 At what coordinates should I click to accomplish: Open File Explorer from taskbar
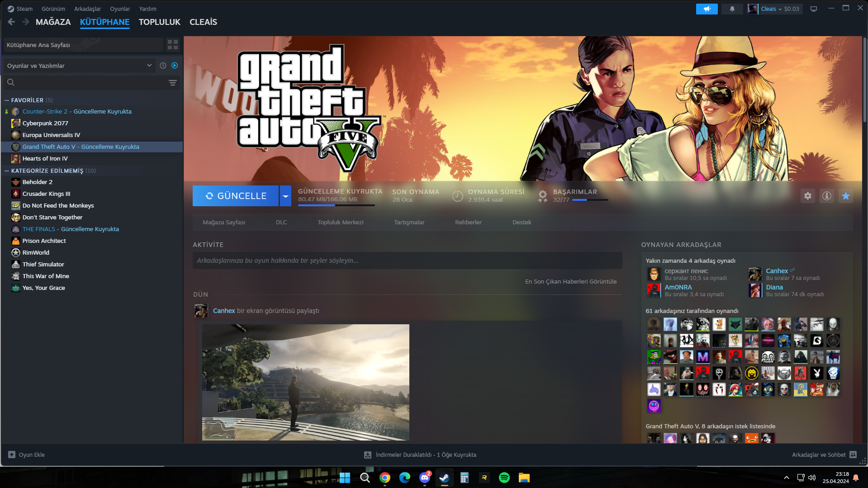(x=524, y=478)
